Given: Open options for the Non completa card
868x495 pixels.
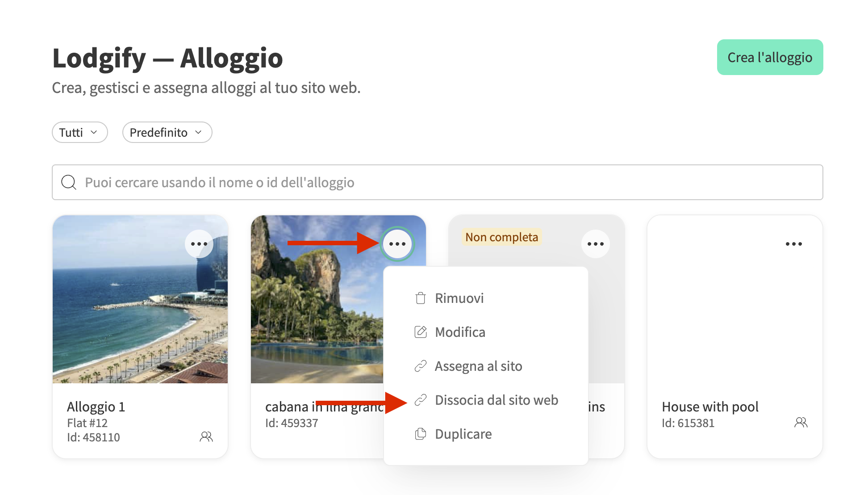Looking at the screenshot, I should tap(595, 244).
